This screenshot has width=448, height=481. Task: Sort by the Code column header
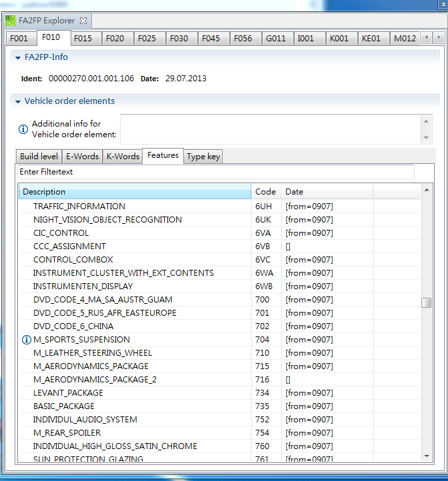tap(266, 192)
